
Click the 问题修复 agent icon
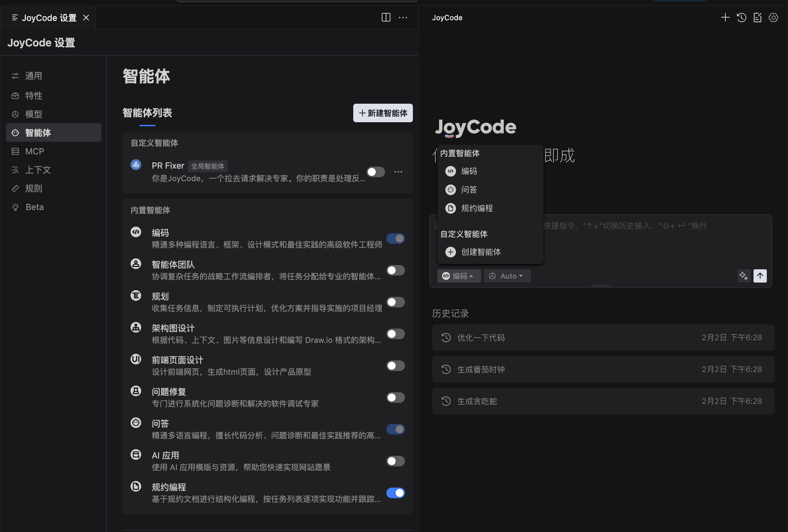coord(136,391)
